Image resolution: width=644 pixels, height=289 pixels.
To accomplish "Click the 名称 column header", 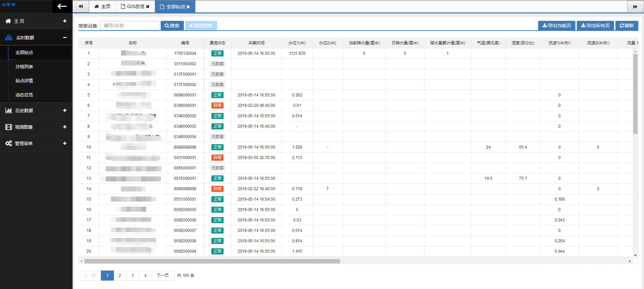I will coord(133,43).
